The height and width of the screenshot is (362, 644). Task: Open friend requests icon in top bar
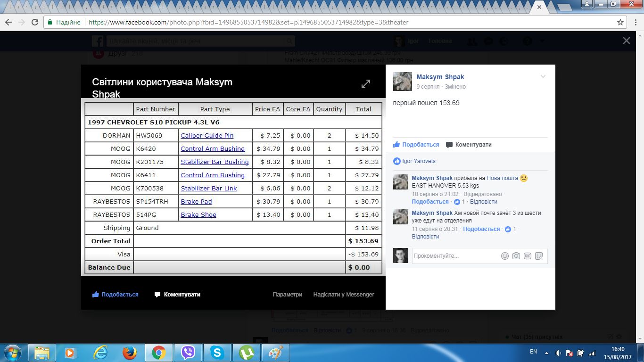[471, 41]
